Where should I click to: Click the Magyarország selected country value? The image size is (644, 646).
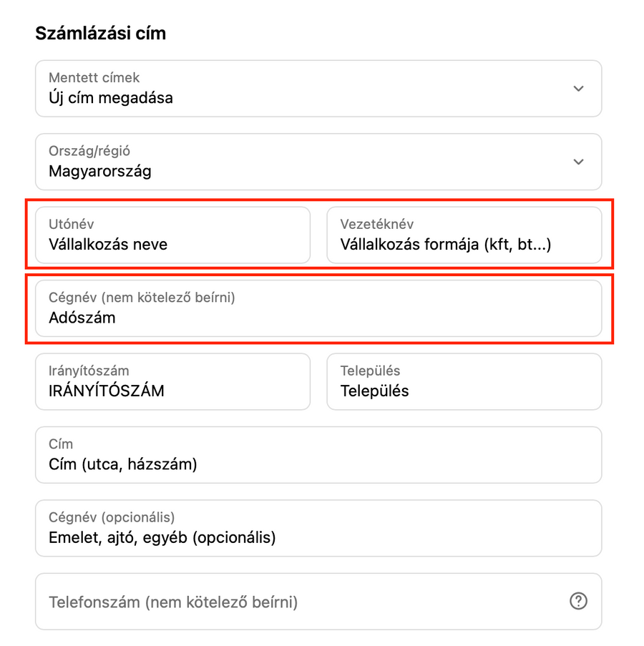tap(100, 172)
